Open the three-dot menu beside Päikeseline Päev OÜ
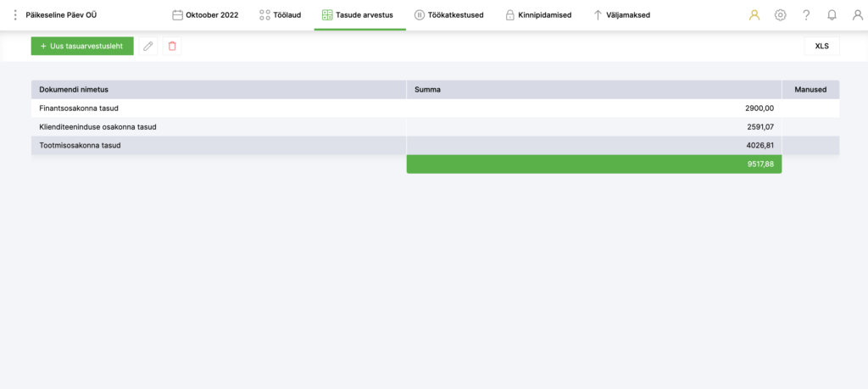868x389 pixels. (15, 15)
